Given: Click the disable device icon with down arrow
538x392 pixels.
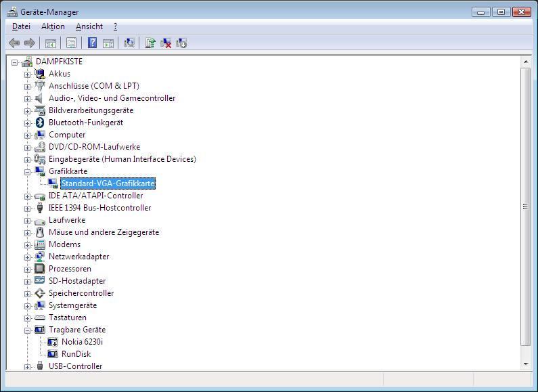Looking at the screenshot, I should point(181,43).
